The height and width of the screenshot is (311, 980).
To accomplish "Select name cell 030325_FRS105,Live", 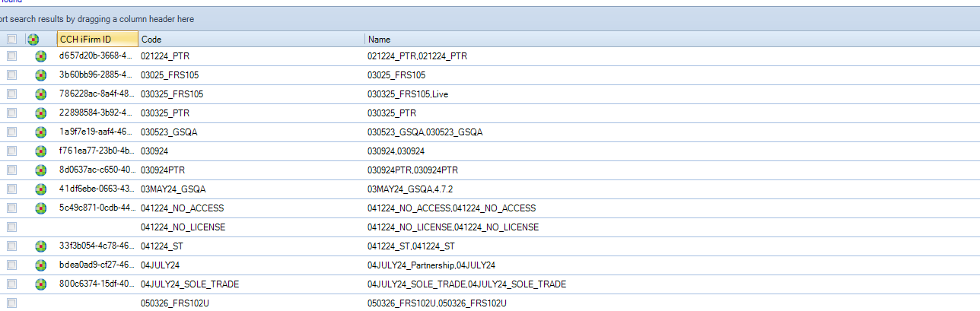I will pyautogui.click(x=672, y=94).
